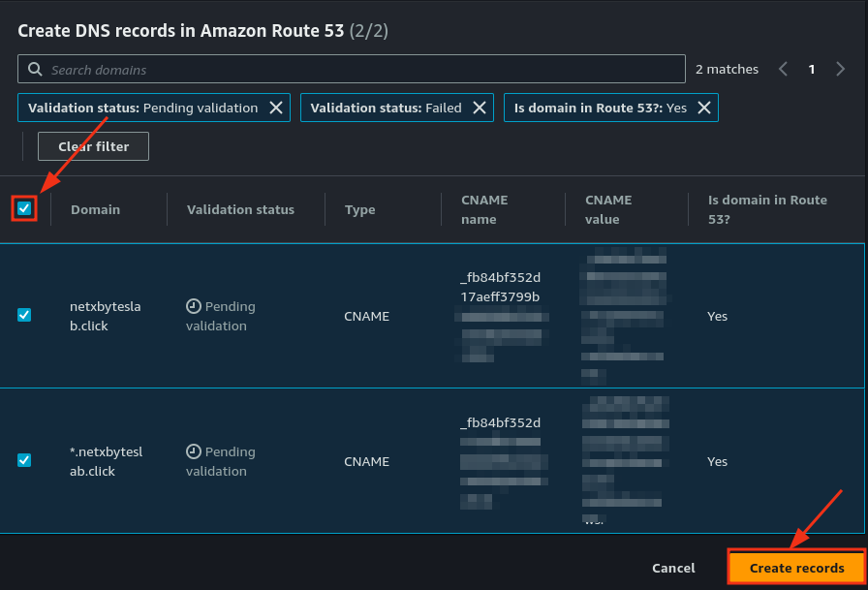Viewport: 868px width, 590px height.
Task: Cancel the DNS record creation dialog
Action: click(672, 568)
